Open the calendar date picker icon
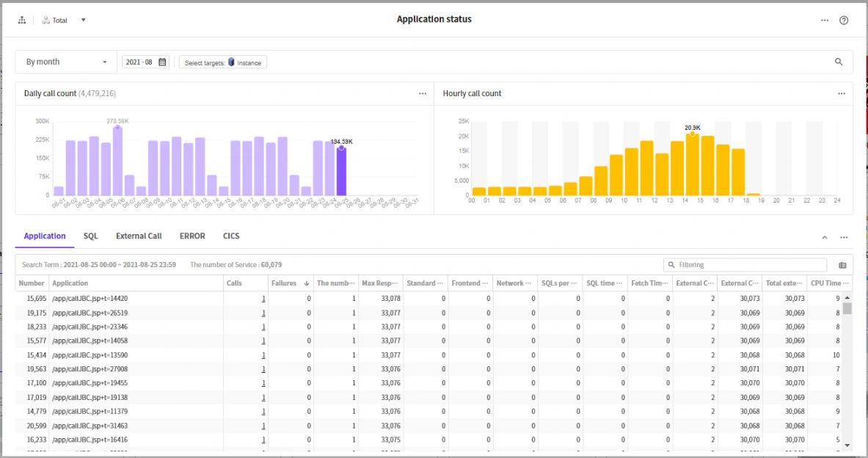This screenshot has height=458, width=868. [x=162, y=62]
